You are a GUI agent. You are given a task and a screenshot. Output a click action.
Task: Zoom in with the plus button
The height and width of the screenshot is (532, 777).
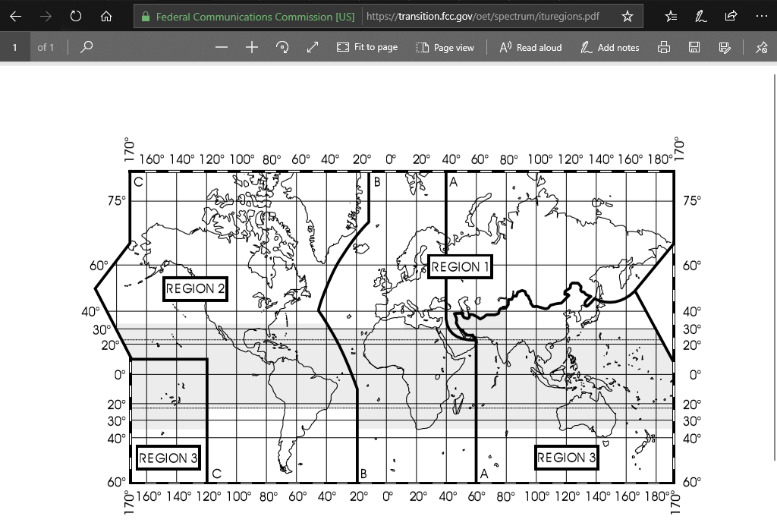pos(252,48)
